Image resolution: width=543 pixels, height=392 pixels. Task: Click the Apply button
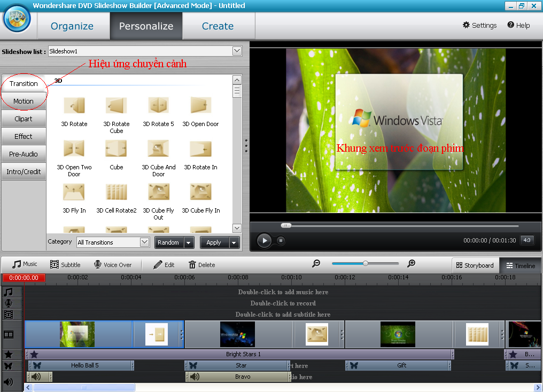tap(214, 242)
